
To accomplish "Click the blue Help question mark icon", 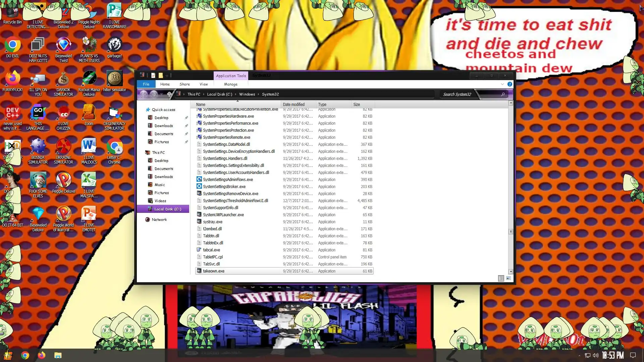I will (509, 84).
